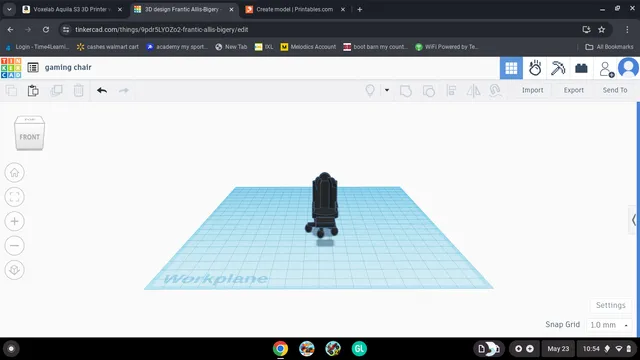Bookmark this page with star icon
This screenshot has height=360, width=640.
click(x=601, y=29)
